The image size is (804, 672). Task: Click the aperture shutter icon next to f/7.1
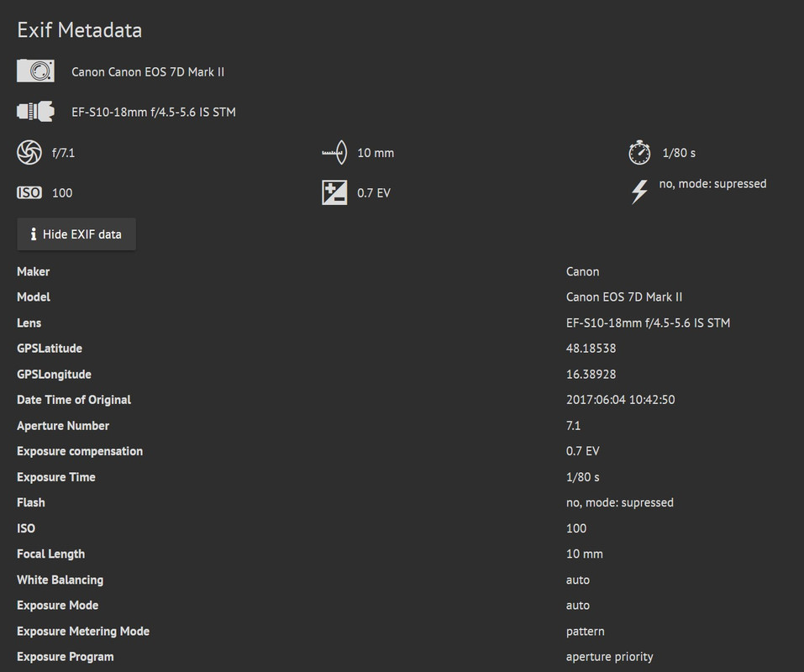point(29,152)
